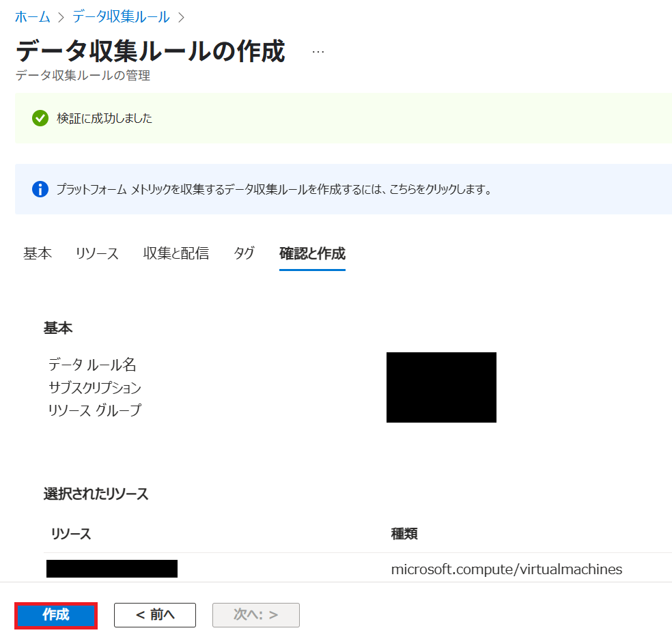
Task: Switch to the リソース tab
Action: [97, 253]
